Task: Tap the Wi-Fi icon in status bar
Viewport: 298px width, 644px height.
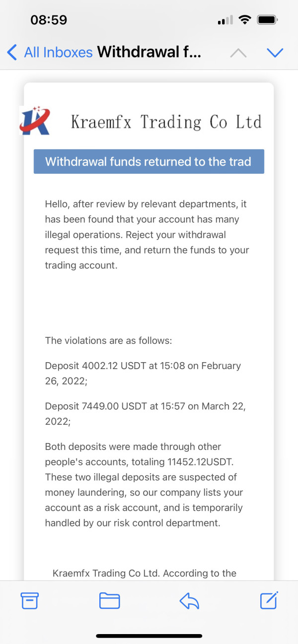Action: tap(244, 20)
